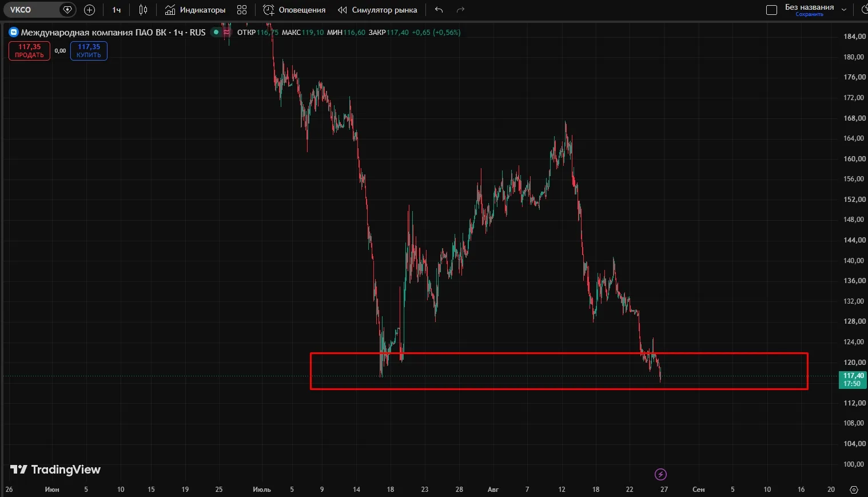Click the +0,65 (+0,56%) change value

pos(436,33)
